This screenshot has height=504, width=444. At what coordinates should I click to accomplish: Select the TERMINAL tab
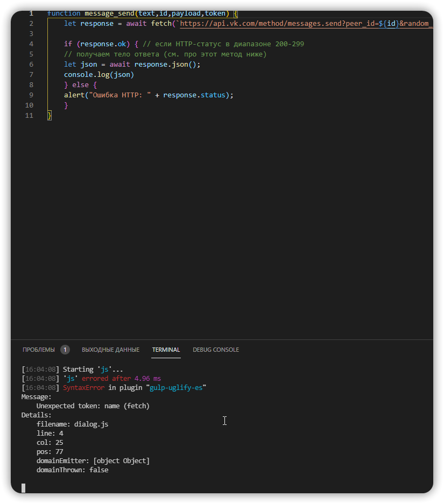[166, 350]
